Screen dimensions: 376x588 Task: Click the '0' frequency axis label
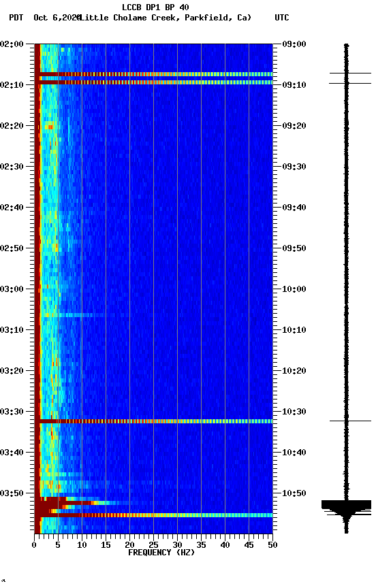coord(35,545)
